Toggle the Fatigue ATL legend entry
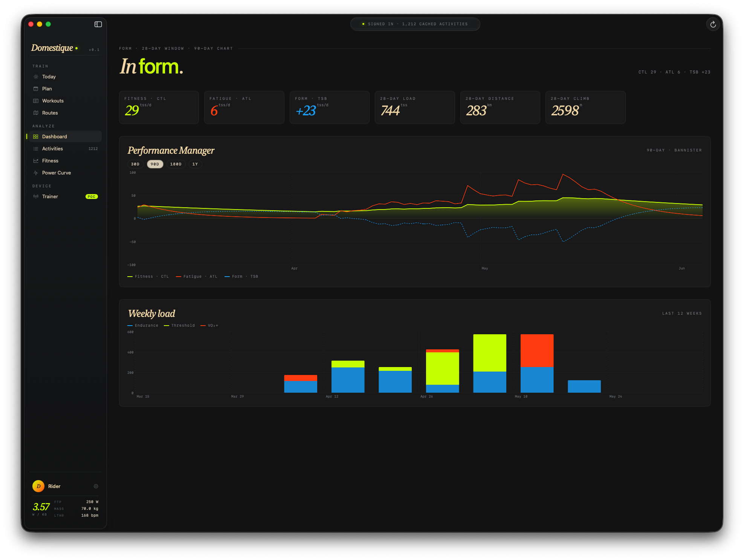The height and width of the screenshot is (560, 744). click(x=197, y=276)
